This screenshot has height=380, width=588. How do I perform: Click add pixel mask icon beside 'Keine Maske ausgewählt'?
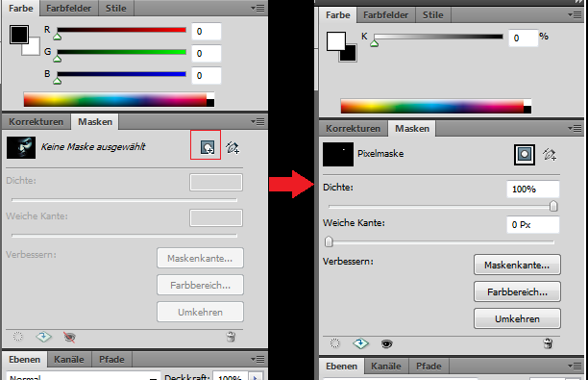207,147
